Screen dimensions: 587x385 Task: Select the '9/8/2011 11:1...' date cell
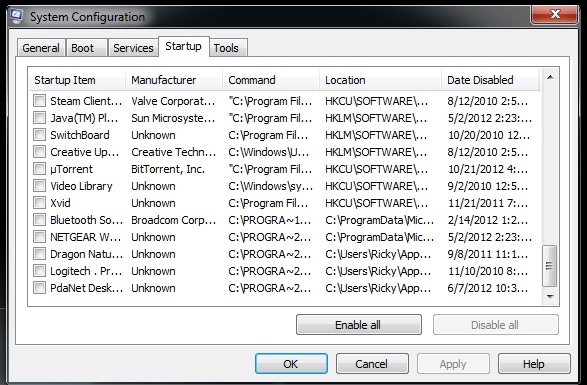click(x=488, y=254)
